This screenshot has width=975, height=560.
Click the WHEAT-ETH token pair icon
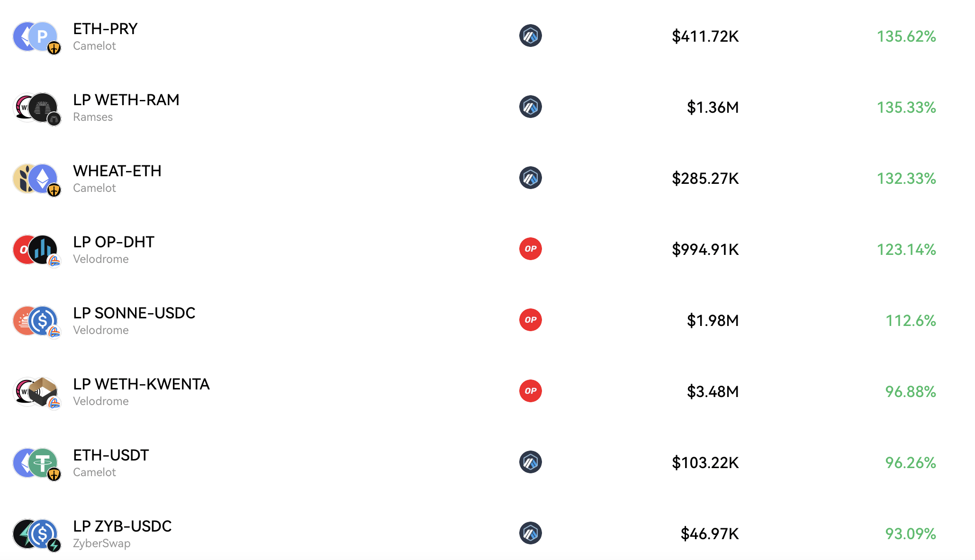(x=36, y=179)
